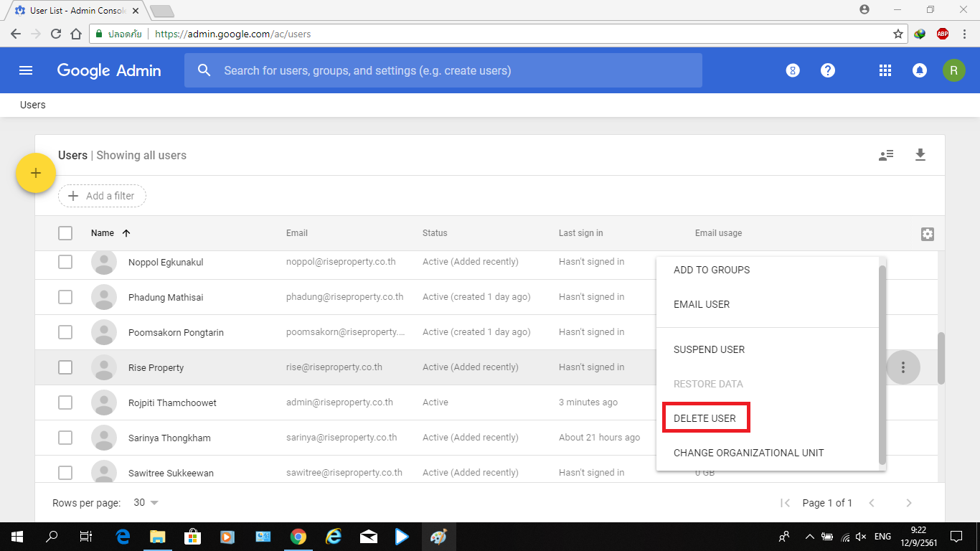Show notifications bell

point(919,70)
